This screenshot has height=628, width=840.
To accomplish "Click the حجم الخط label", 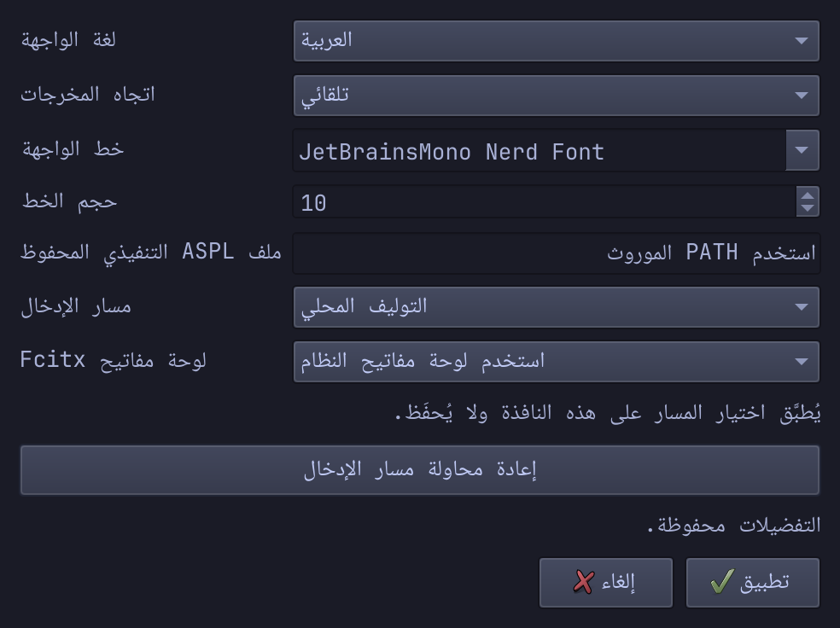I will click(70, 201).
